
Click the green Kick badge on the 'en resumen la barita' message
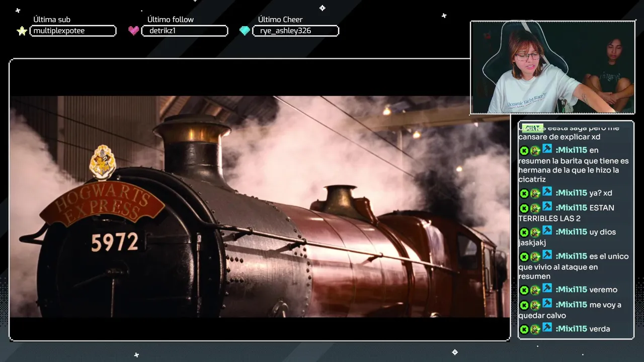pos(524,151)
